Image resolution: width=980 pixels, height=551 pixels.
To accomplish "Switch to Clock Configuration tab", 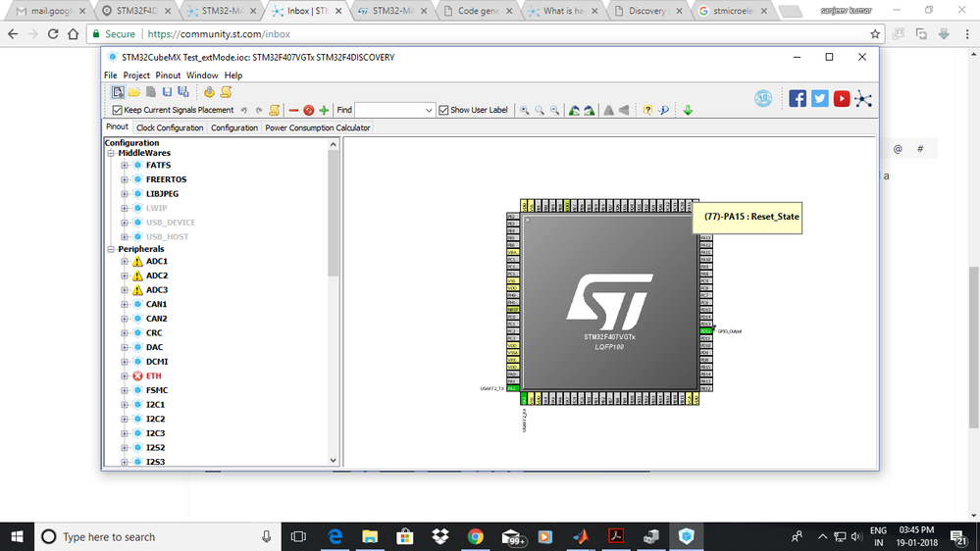I will pos(170,128).
